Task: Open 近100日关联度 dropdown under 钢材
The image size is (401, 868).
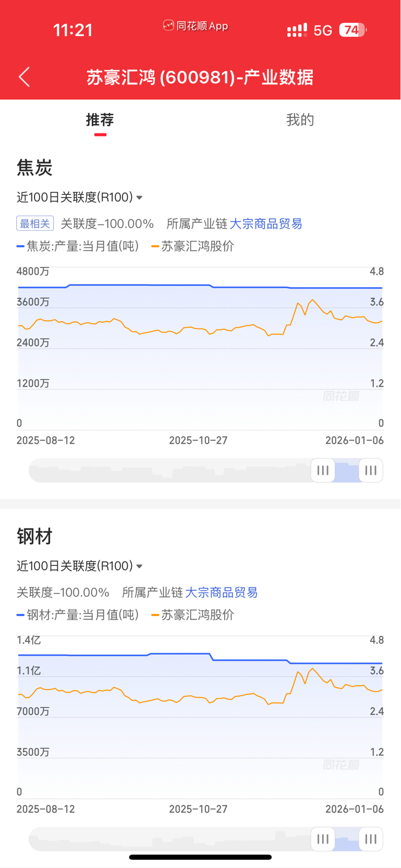Action: tap(80, 566)
